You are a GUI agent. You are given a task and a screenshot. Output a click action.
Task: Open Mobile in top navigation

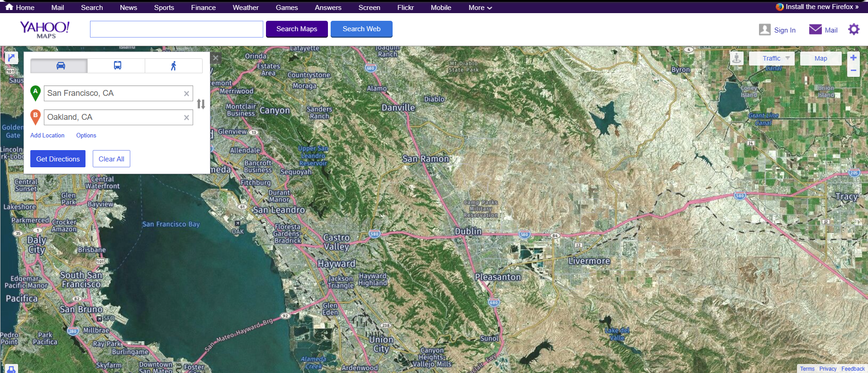pos(441,8)
